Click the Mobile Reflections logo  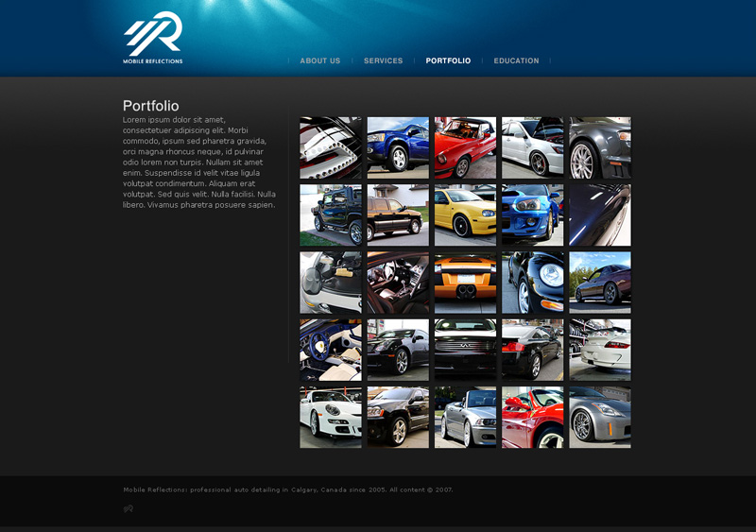(152, 38)
